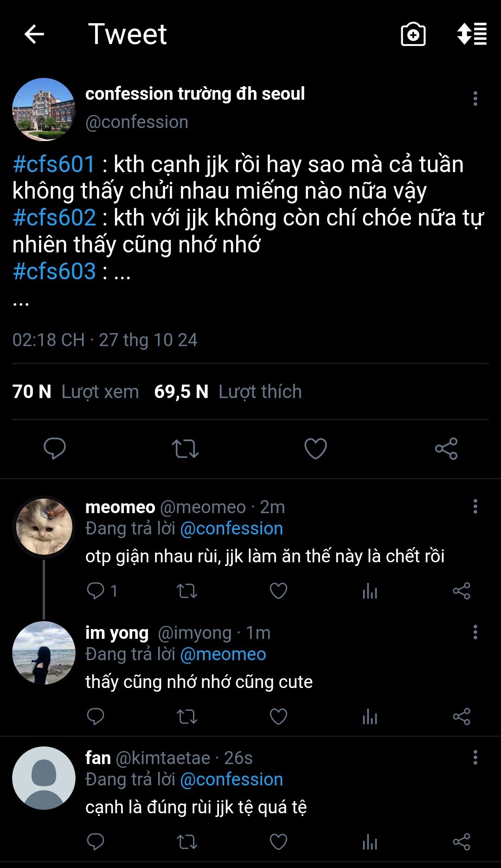The image size is (501, 868).
Task: Open more options on fan's reply
Action: 475,758
